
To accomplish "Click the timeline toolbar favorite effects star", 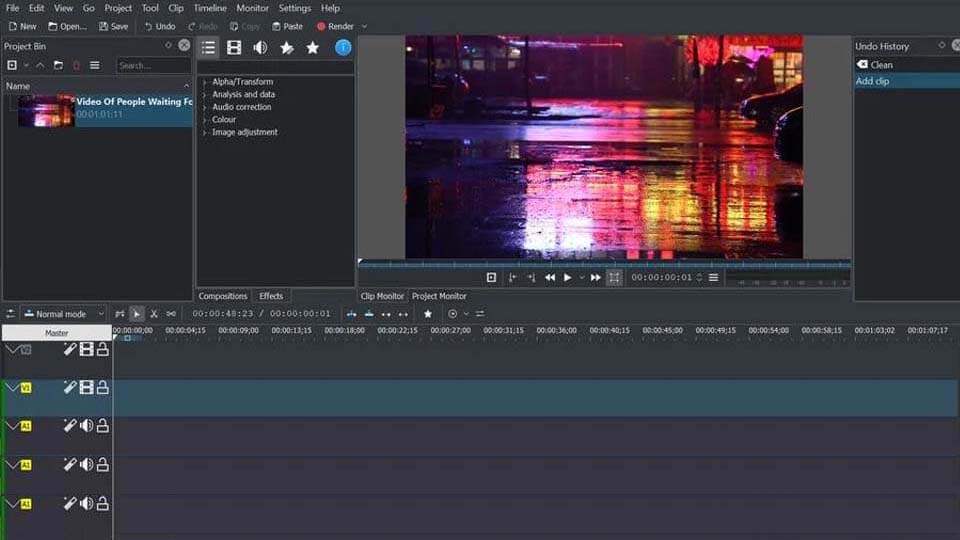I will coord(428,313).
